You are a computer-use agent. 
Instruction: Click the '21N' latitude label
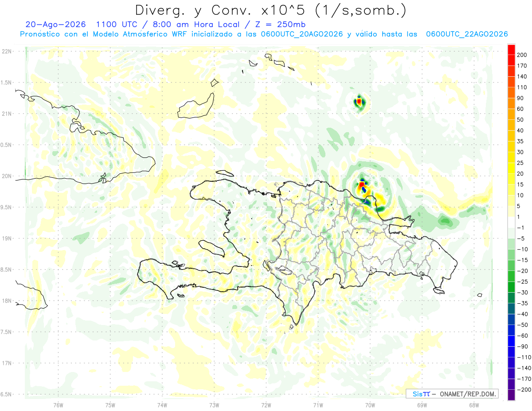click(x=6, y=114)
